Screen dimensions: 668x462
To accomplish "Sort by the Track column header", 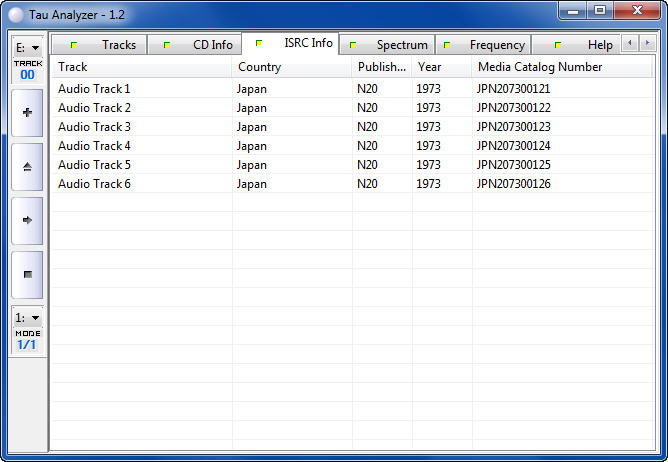I will (142, 67).
